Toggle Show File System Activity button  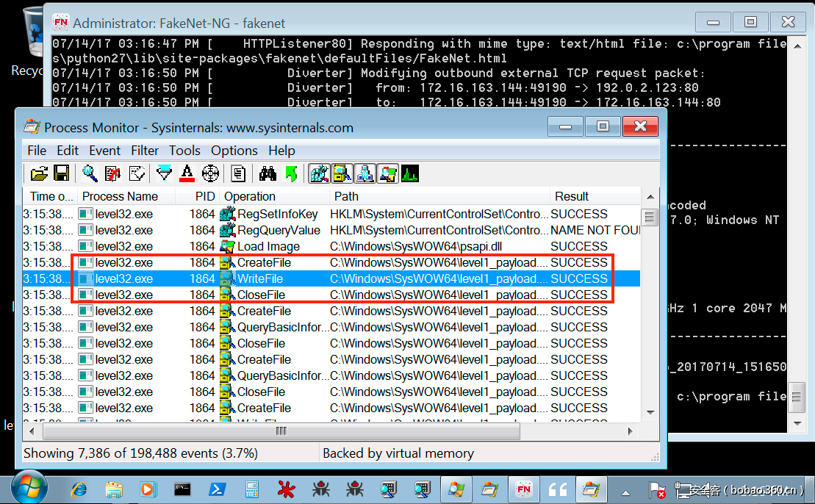342,174
